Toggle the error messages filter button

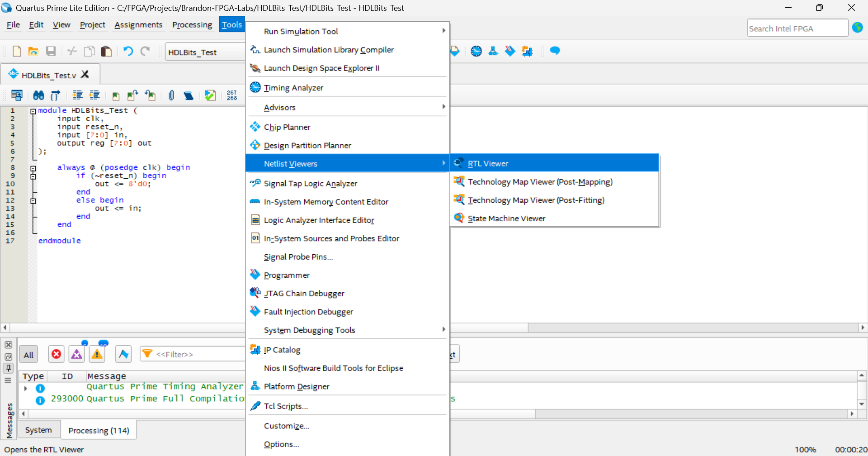click(x=56, y=354)
